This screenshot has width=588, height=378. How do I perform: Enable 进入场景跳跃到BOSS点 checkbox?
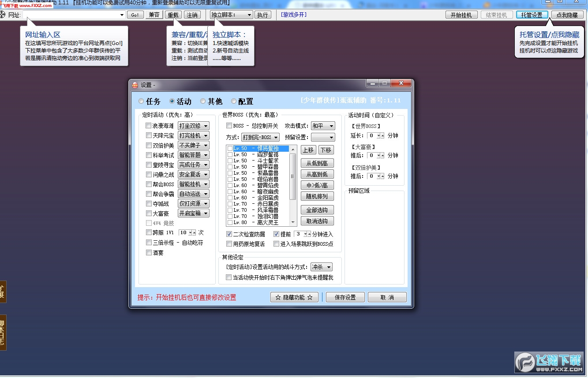coord(277,243)
